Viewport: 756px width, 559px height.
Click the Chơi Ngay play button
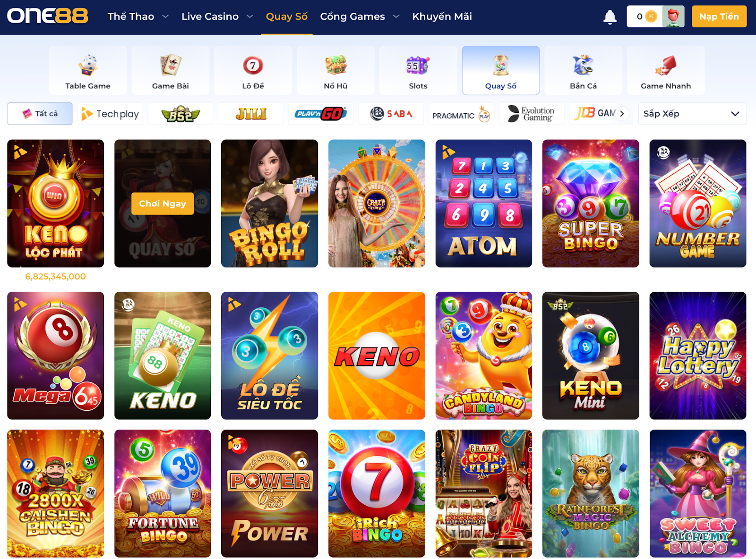click(x=163, y=203)
